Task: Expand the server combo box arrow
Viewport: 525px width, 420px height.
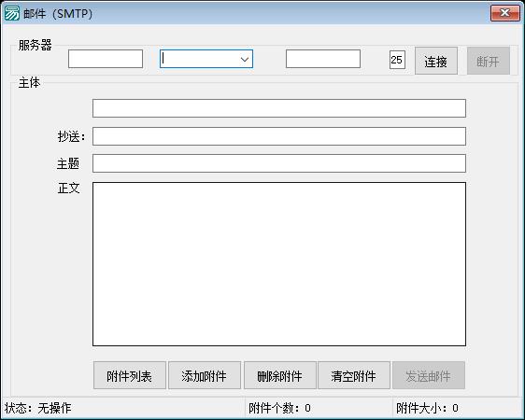Action: coord(245,59)
